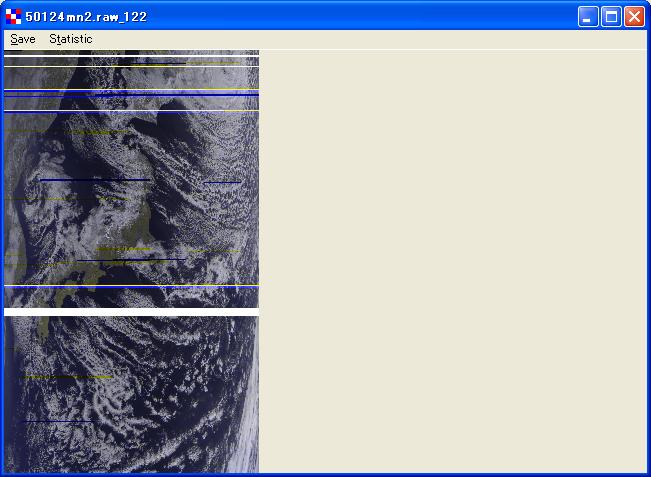Image resolution: width=651 pixels, height=477 pixels.
Task: Open the Statistic menu
Action: pos(71,39)
